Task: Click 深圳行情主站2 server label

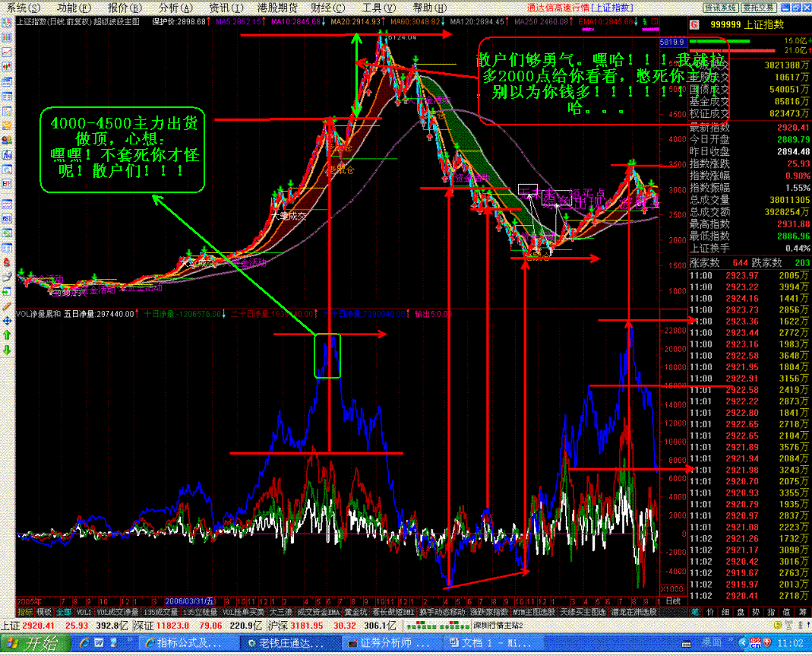Action: pyautogui.click(x=498, y=626)
